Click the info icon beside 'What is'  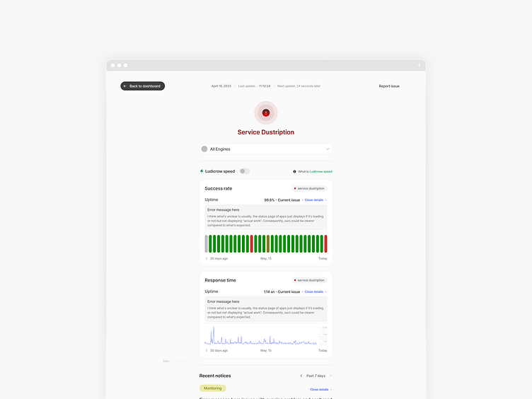point(294,172)
